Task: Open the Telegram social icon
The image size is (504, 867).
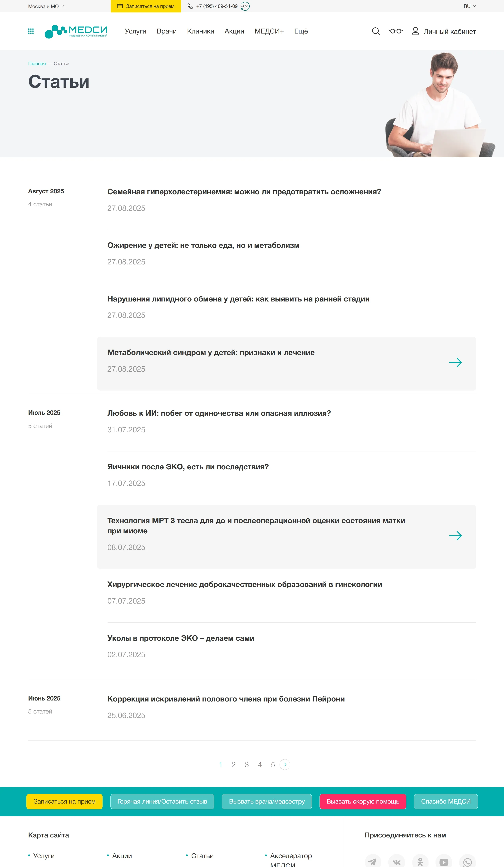Action: (373, 861)
